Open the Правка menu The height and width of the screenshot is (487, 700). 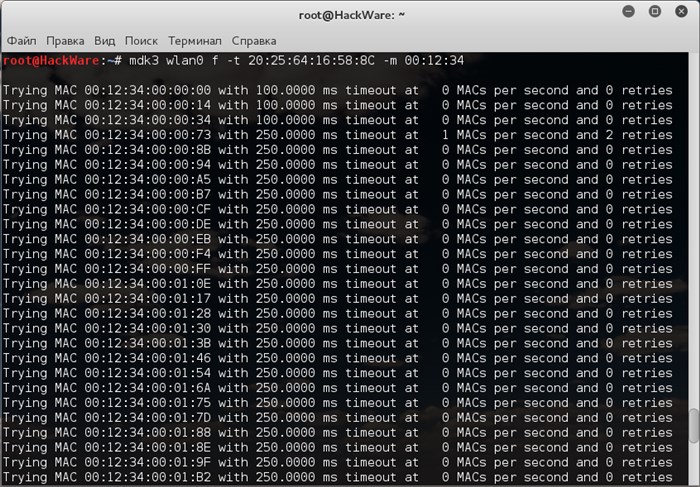click(x=65, y=41)
